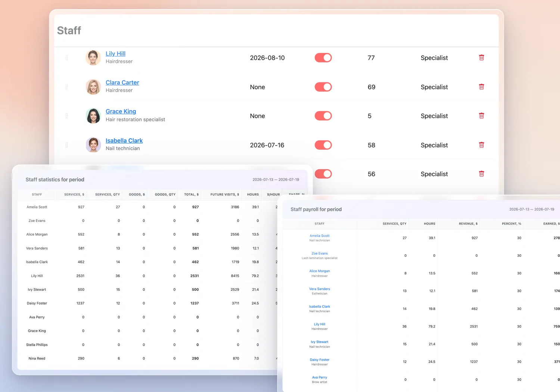Click the payroll date range "2026-07-13 — 2026-07-19"
This screenshot has width=560, height=392.
[532, 209]
